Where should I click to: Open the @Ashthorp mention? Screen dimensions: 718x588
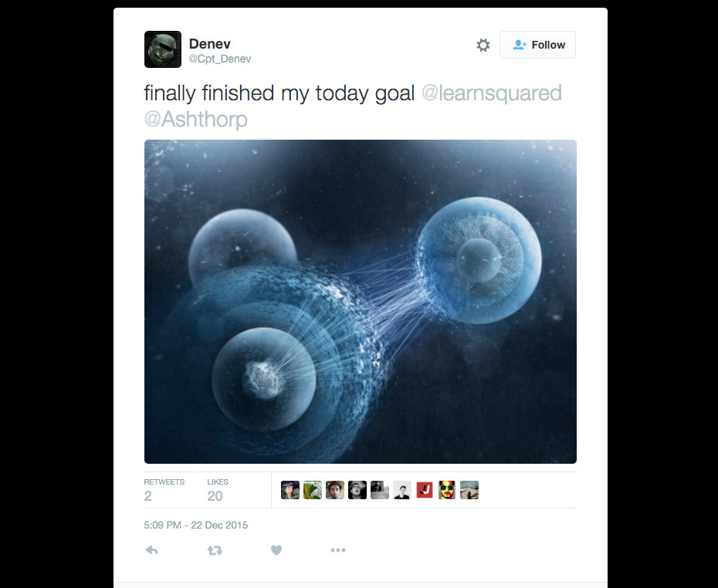pyautogui.click(x=196, y=120)
